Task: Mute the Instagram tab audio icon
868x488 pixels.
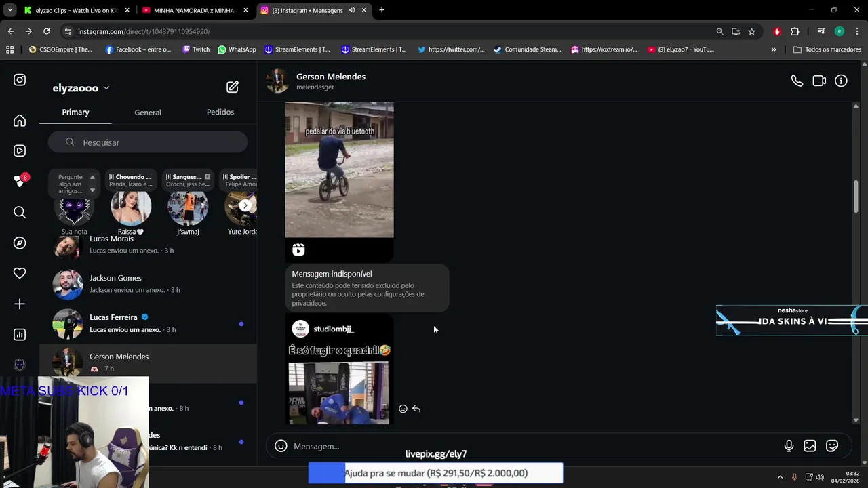Action: (x=352, y=10)
